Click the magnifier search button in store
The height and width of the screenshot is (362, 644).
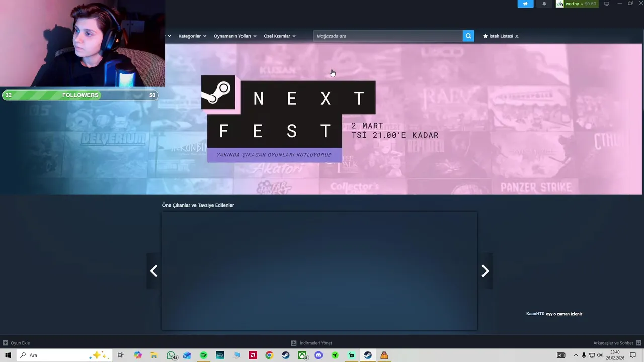(468, 36)
